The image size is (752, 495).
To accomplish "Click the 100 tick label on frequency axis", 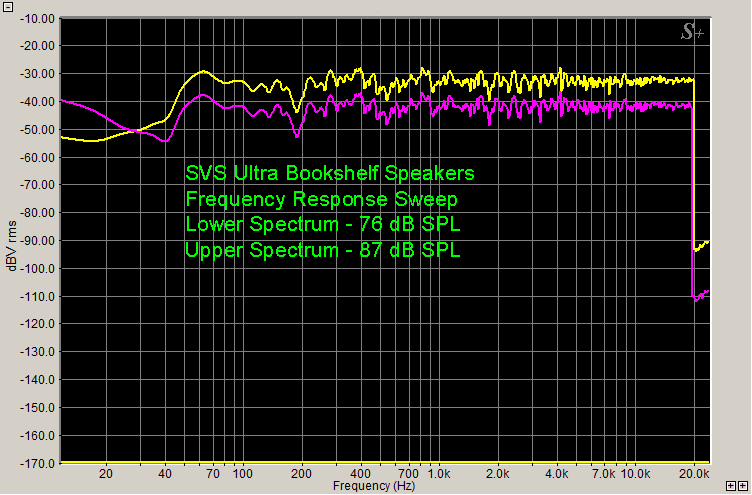I will 242,474.
